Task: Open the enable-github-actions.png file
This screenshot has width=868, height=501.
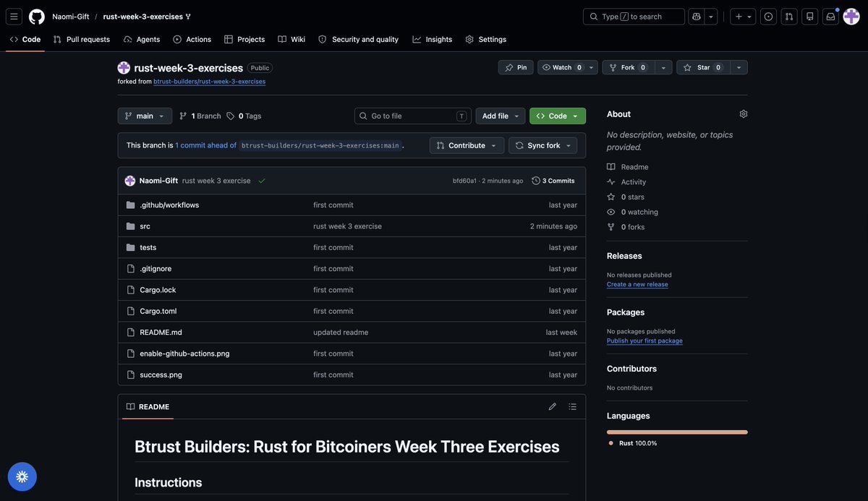Action: coord(184,354)
